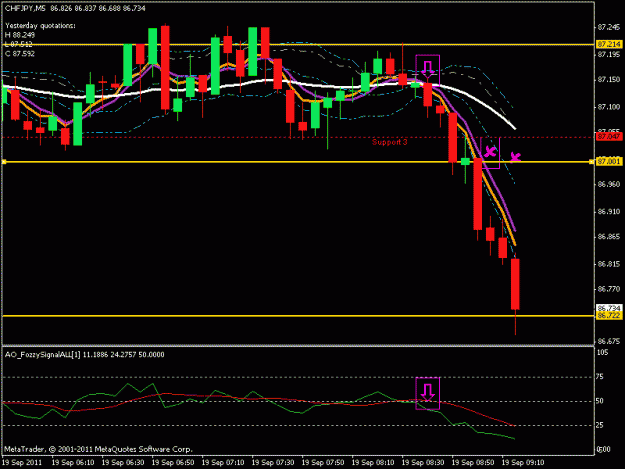625x469 pixels.
Task: Click the 'Yesterday quotations:' label
Action: point(40,26)
